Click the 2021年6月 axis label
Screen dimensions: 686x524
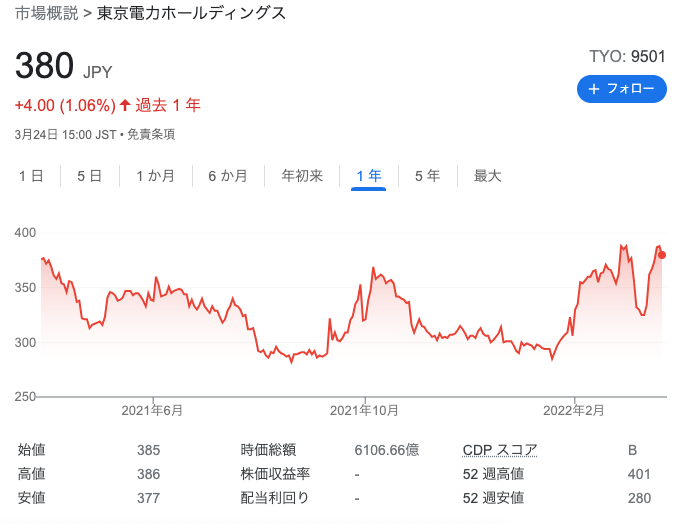coord(152,410)
